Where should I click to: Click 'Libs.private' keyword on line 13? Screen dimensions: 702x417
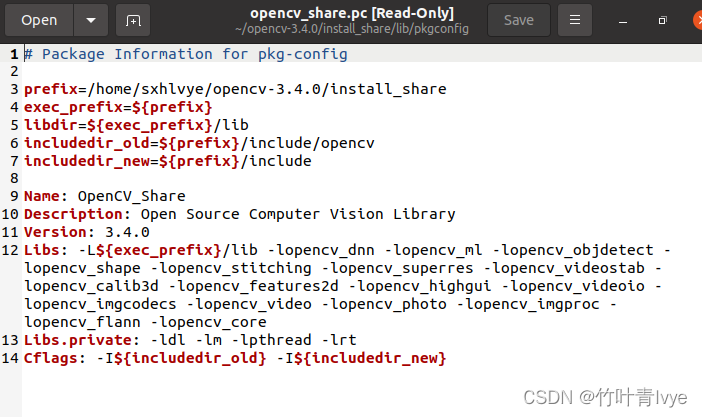[x=78, y=340]
